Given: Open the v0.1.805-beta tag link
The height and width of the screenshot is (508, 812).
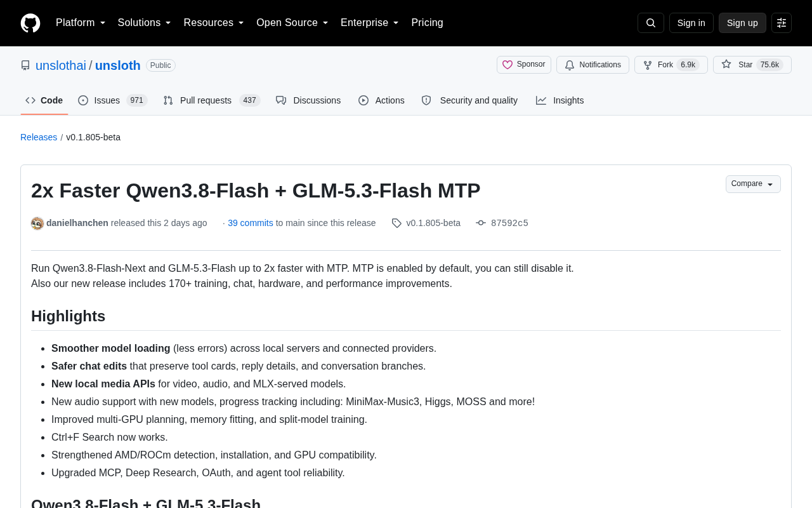Looking at the screenshot, I should [x=433, y=223].
